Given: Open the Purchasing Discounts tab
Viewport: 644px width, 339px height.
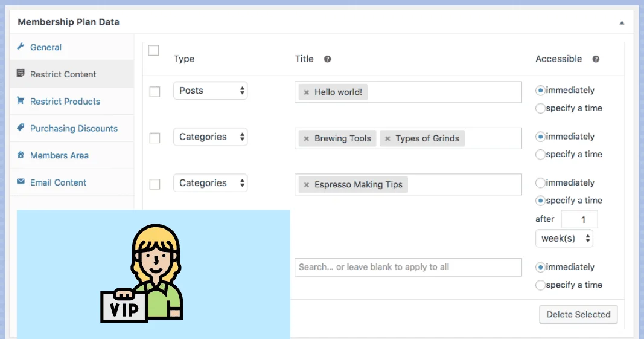Looking at the screenshot, I should [x=72, y=128].
